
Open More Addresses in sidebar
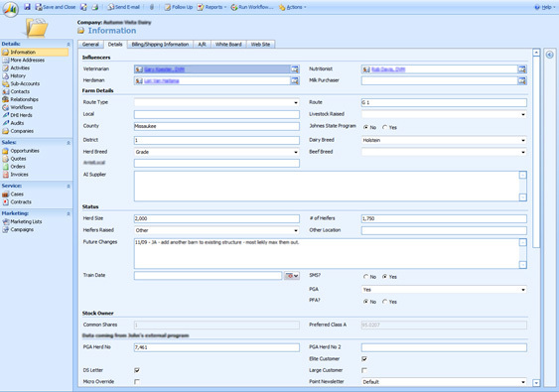click(x=23, y=60)
